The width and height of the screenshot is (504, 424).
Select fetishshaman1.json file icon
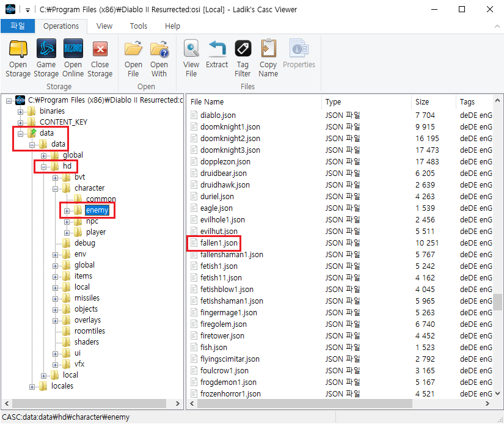point(194,301)
